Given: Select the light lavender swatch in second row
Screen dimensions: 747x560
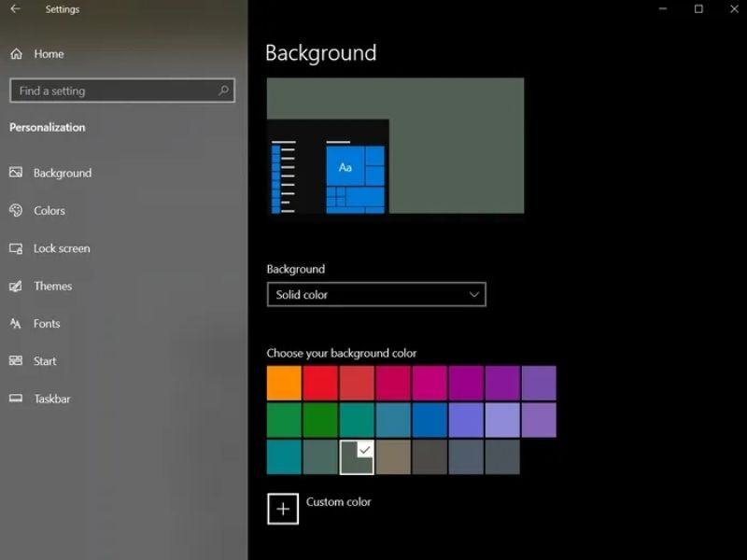Looking at the screenshot, I should tap(502, 420).
